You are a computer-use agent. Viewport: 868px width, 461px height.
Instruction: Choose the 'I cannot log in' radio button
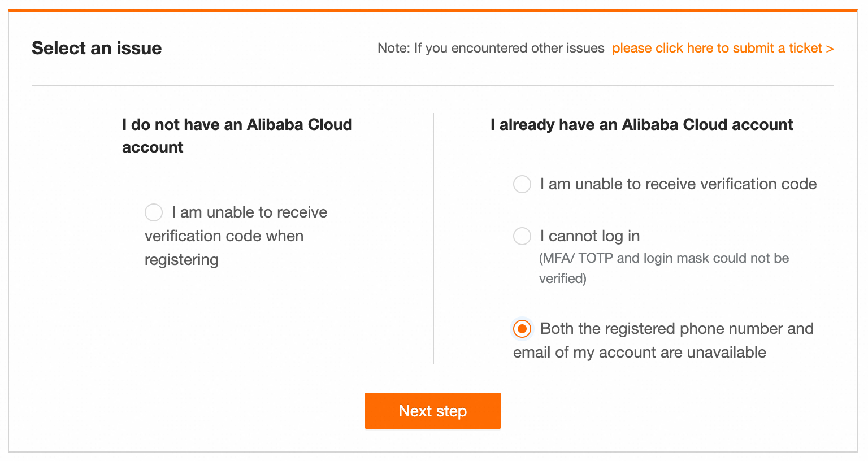click(522, 236)
